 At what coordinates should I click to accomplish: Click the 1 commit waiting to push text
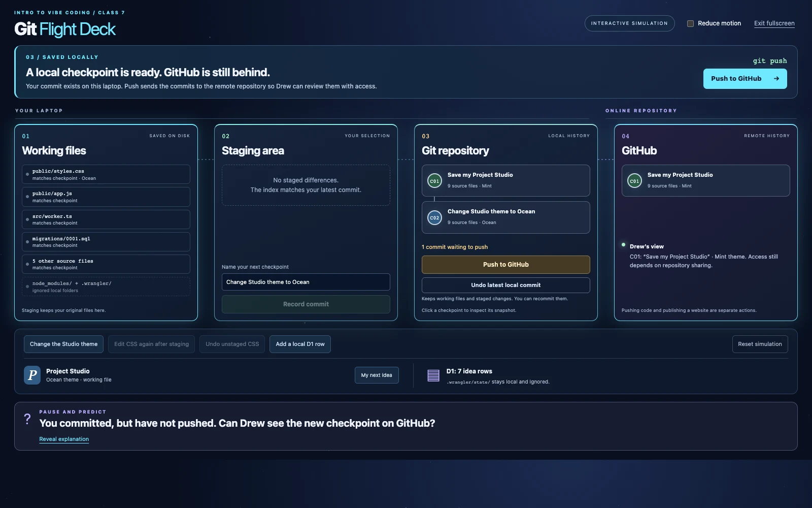pos(455,247)
